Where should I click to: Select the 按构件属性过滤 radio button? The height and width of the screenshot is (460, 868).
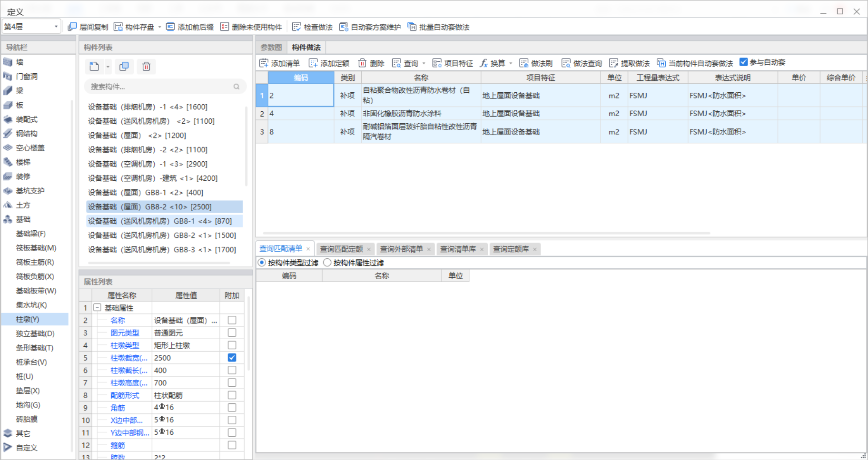coord(327,262)
